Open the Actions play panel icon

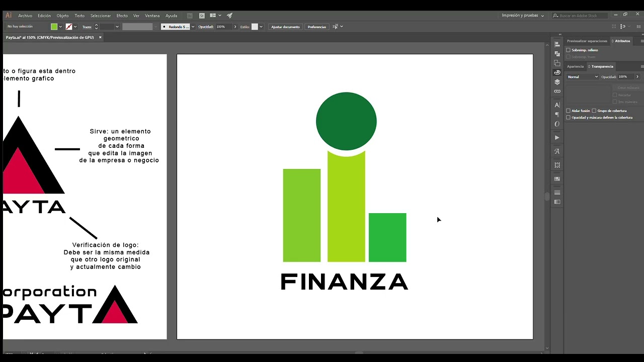point(557,137)
